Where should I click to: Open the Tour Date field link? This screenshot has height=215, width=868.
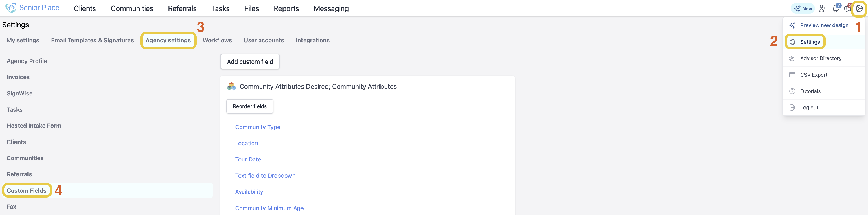click(x=248, y=159)
